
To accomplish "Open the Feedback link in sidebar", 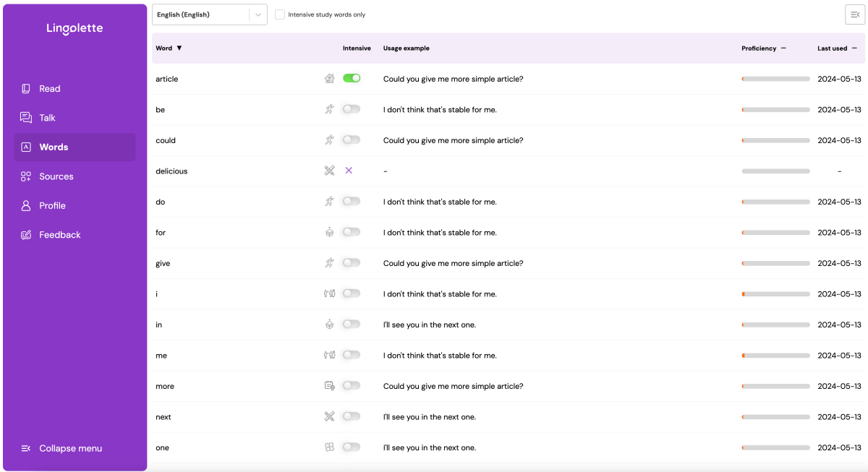I will point(59,235).
